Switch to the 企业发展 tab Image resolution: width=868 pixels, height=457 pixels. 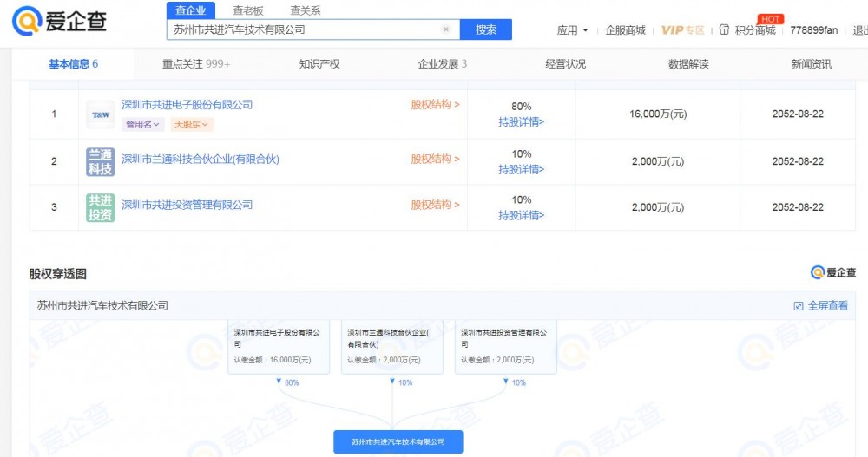click(x=443, y=64)
